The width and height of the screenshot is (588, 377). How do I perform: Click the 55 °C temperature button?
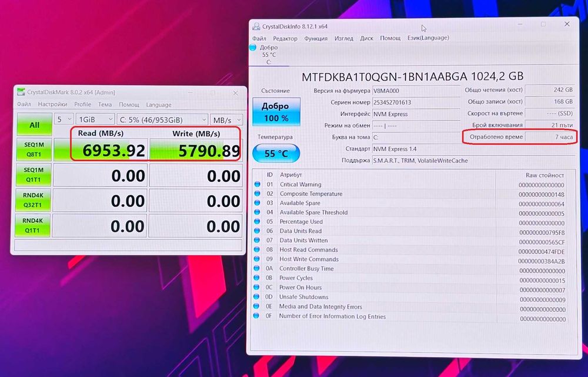[276, 154]
